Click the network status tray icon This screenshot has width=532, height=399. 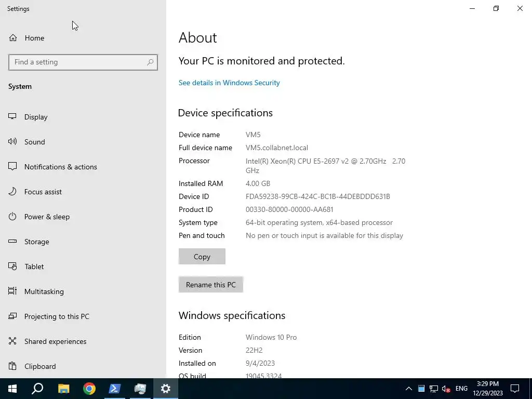pyautogui.click(x=434, y=389)
